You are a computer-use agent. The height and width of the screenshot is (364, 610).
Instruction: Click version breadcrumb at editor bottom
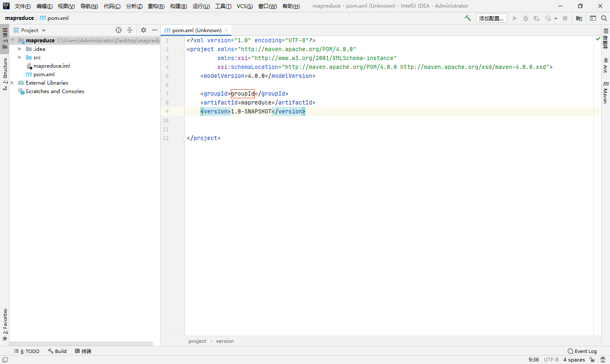coord(225,341)
